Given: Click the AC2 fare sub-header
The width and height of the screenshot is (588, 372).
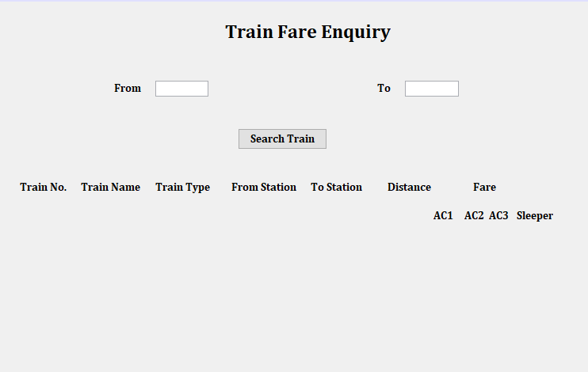Looking at the screenshot, I should (474, 216).
